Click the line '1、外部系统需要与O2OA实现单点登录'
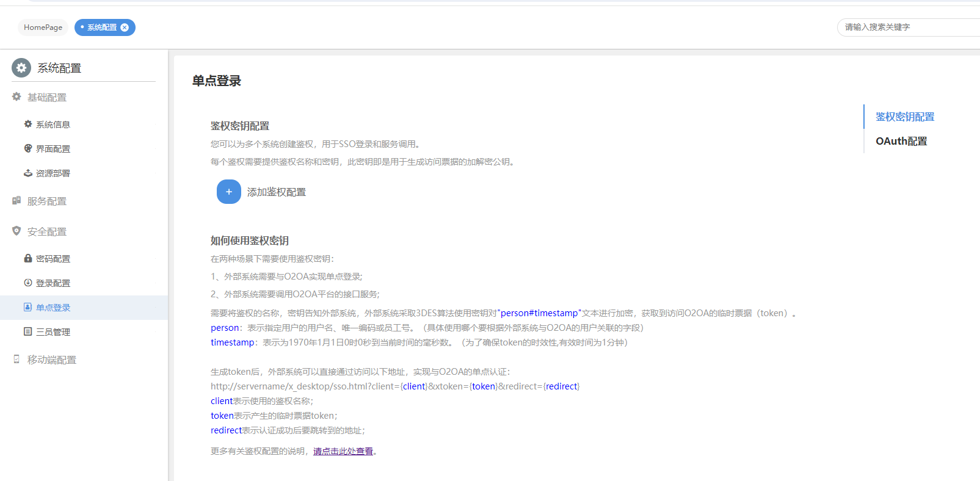The width and height of the screenshot is (980, 481). click(x=286, y=277)
